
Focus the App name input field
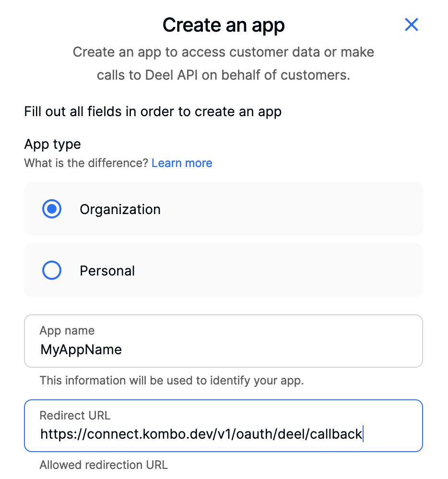(224, 341)
